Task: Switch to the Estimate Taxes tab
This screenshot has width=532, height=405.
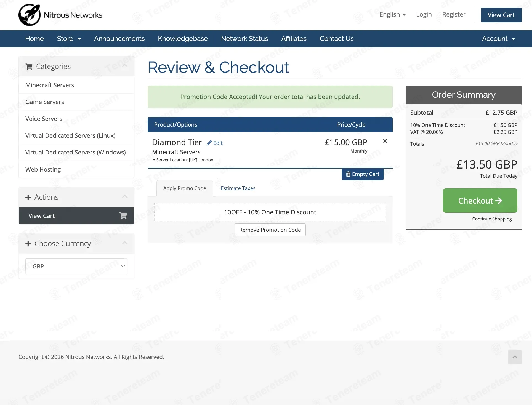Action: pyautogui.click(x=238, y=188)
